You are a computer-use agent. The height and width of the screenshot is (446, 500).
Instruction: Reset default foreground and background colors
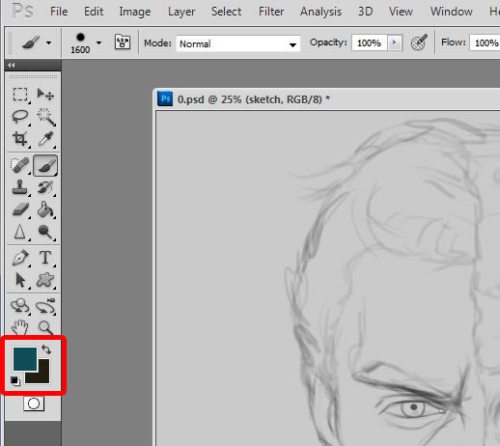coord(15,381)
